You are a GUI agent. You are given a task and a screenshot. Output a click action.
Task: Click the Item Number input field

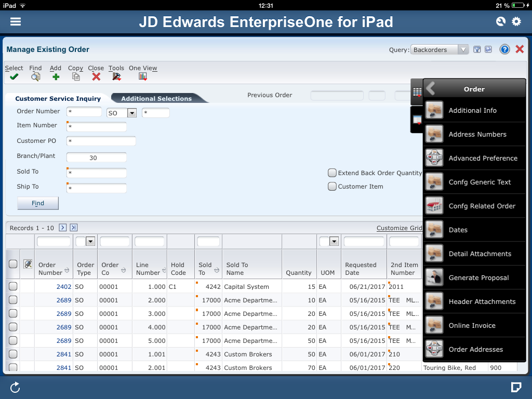pyautogui.click(x=96, y=127)
